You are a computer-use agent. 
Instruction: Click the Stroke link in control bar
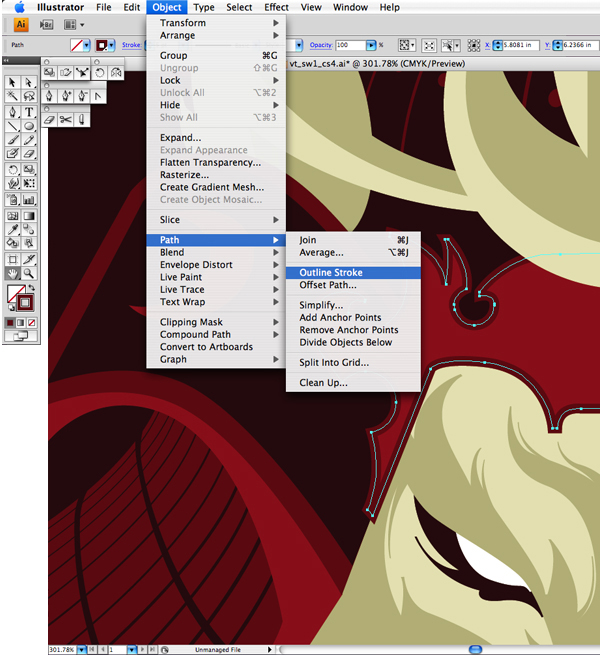(x=131, y=45)
